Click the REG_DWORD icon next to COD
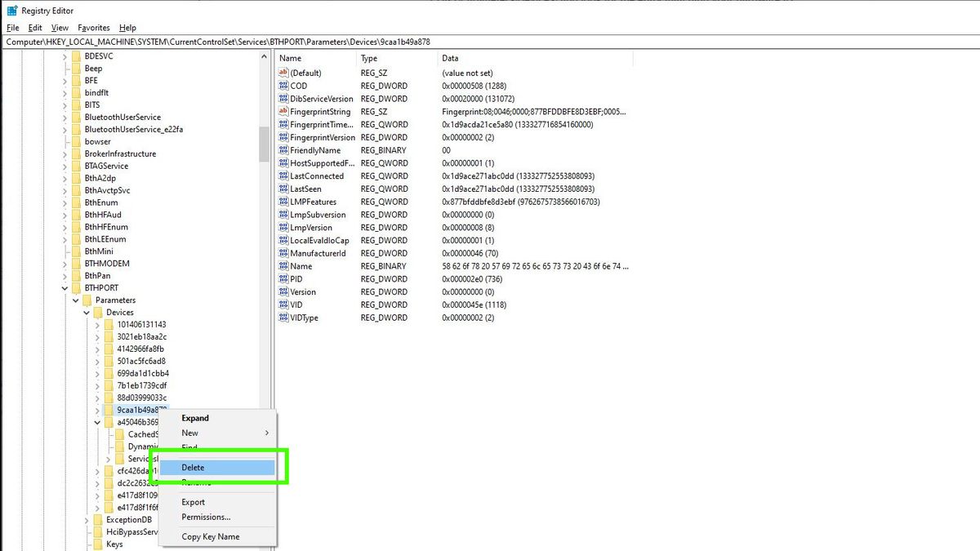Viewport: 980px width, 551px height. pos(282,85)
